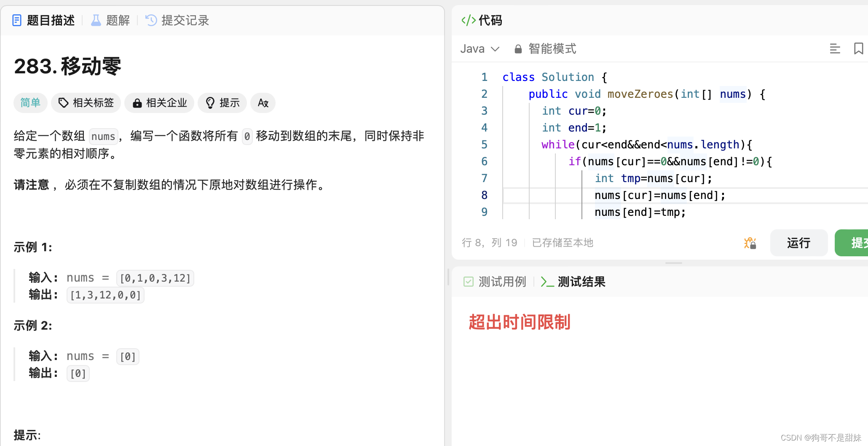Expand the 提示 section at page bottom

(26, 435)
